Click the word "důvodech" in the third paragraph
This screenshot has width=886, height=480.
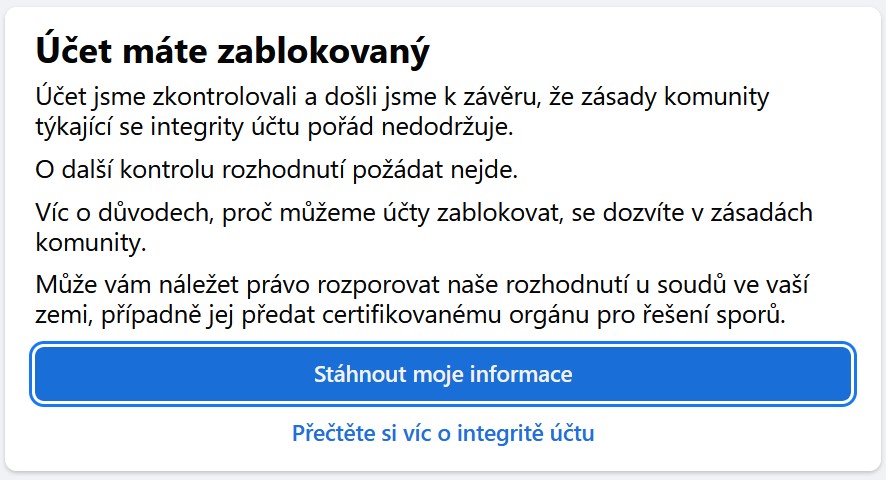145,214
